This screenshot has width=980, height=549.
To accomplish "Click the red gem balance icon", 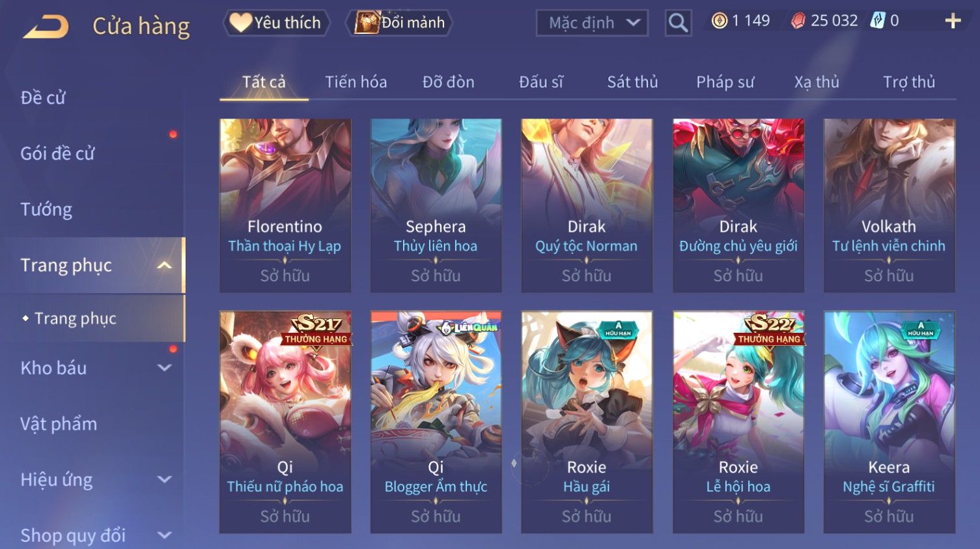I will click(798, 21).
